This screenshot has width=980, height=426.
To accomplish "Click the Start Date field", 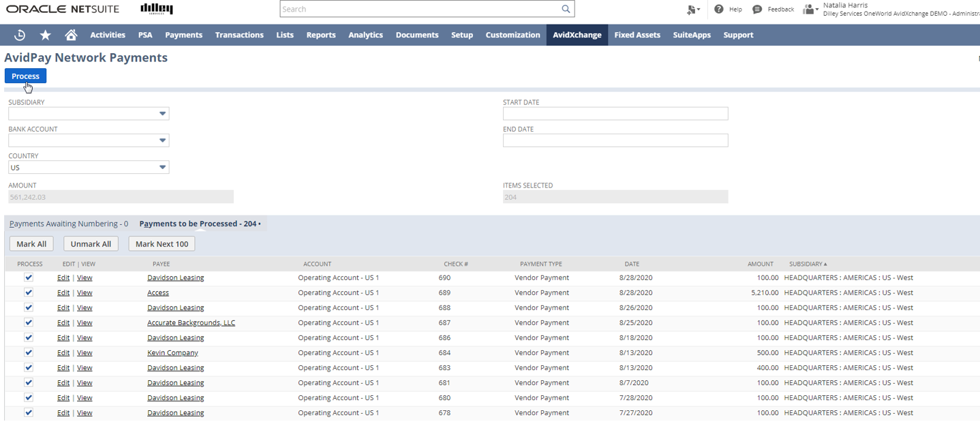I will coord(615,114).
